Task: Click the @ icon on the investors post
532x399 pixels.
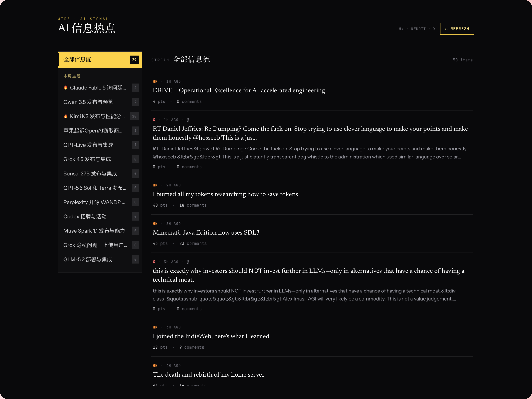Action: point(188,262)
